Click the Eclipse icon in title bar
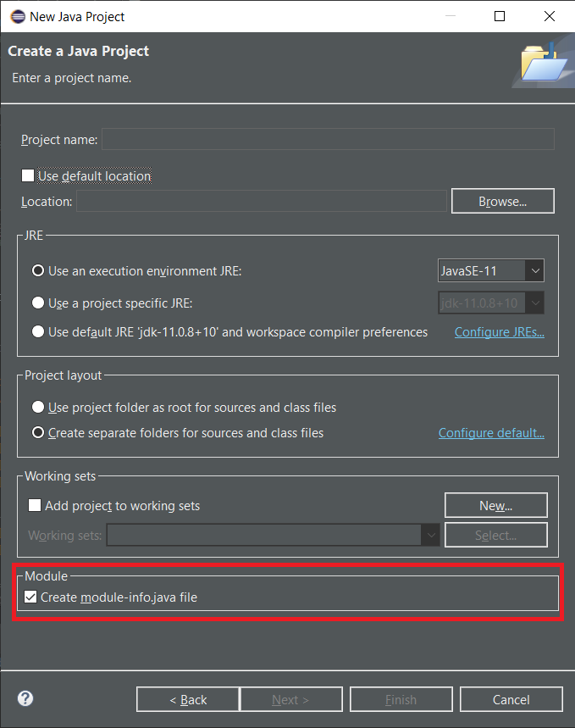Viewport: 575px width, 728px height. (x=18, y=17)
